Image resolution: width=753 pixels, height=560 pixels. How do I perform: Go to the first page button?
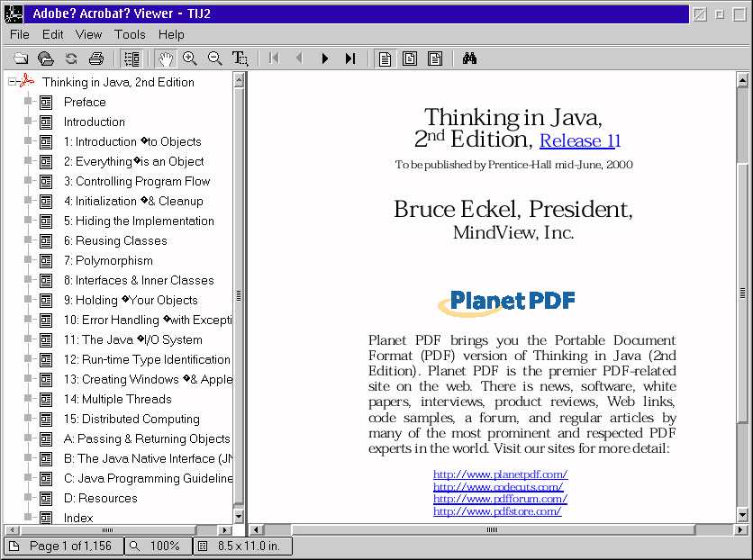(274, 59)
